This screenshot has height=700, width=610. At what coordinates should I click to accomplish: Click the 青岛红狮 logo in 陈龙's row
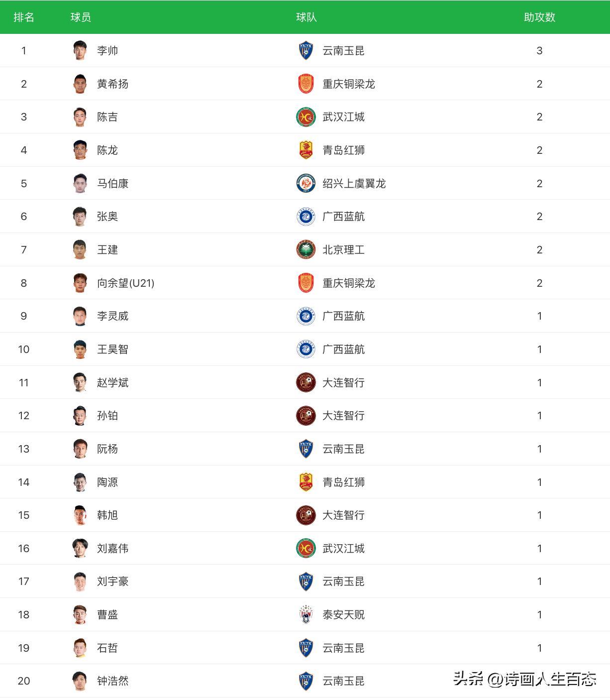pos(305,150)
